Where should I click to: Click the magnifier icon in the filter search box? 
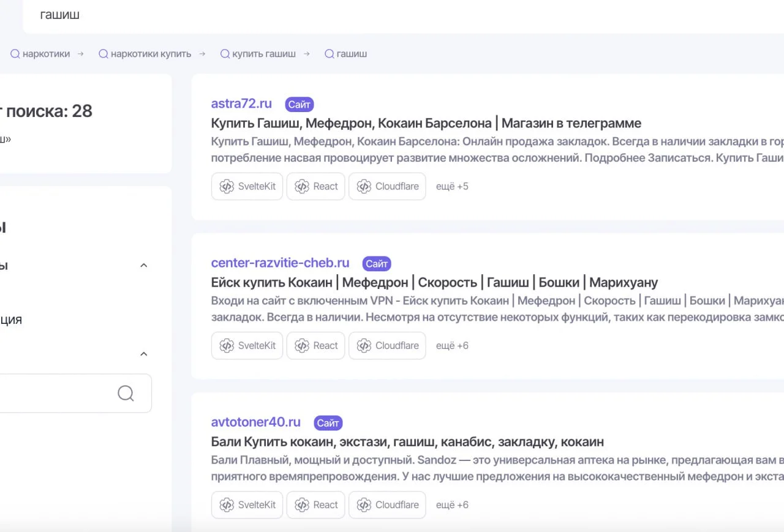tap(126, 393)
